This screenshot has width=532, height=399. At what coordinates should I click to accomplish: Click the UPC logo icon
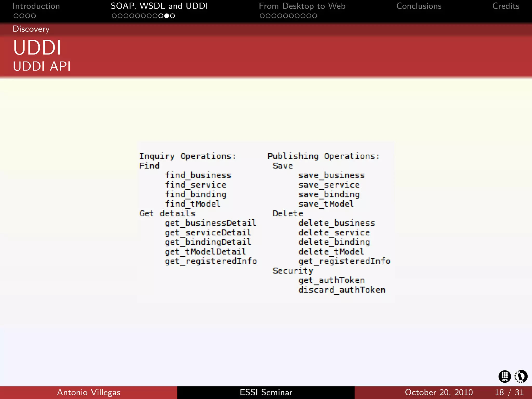(504, 376)
